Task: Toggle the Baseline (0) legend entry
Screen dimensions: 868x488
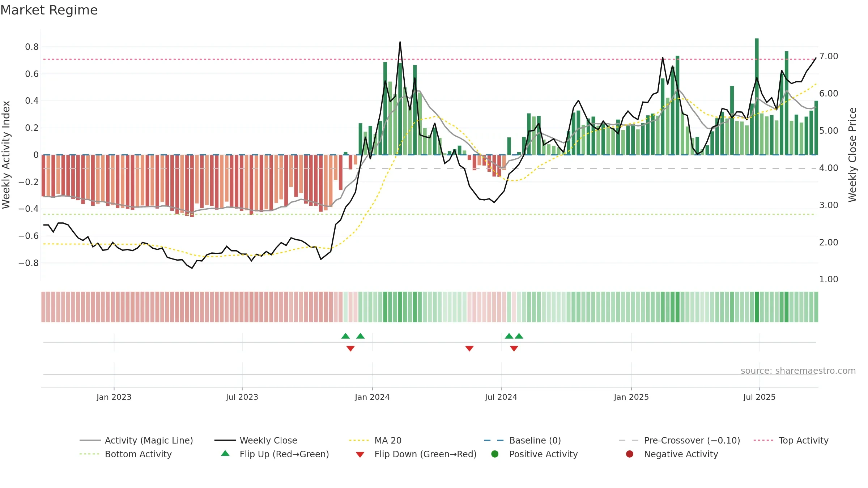Action: click(x=522, y=440)
